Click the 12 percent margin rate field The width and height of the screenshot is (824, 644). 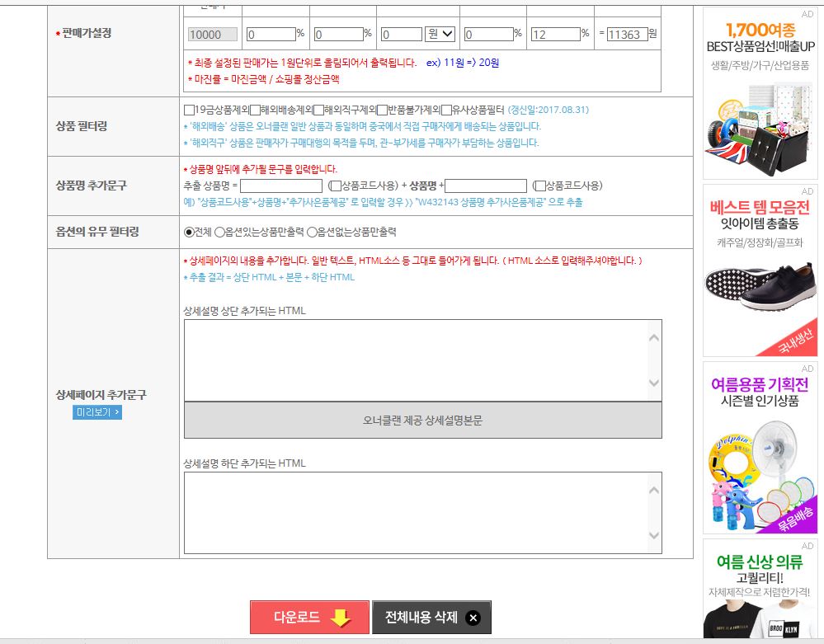[555, 34]
